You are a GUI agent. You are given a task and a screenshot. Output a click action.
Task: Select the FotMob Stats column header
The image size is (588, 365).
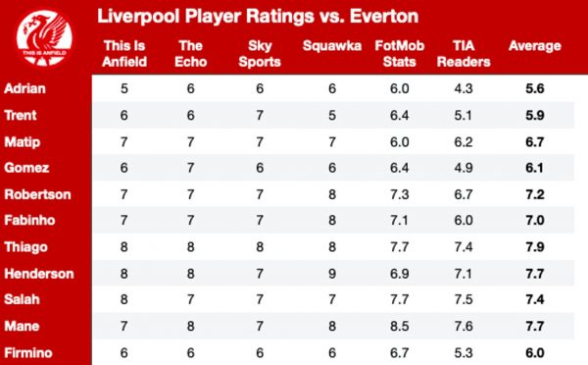400,54
